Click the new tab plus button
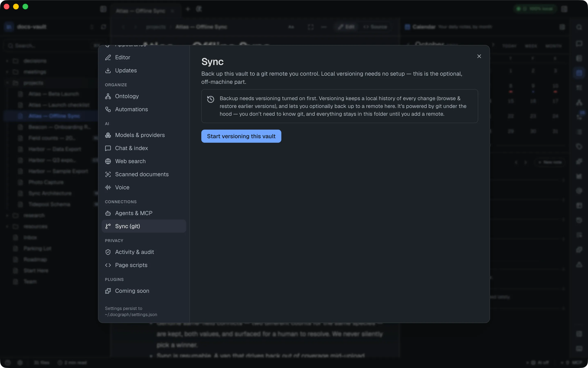The height and width of the screenshot is (368, 588). (x=188, y=9)
